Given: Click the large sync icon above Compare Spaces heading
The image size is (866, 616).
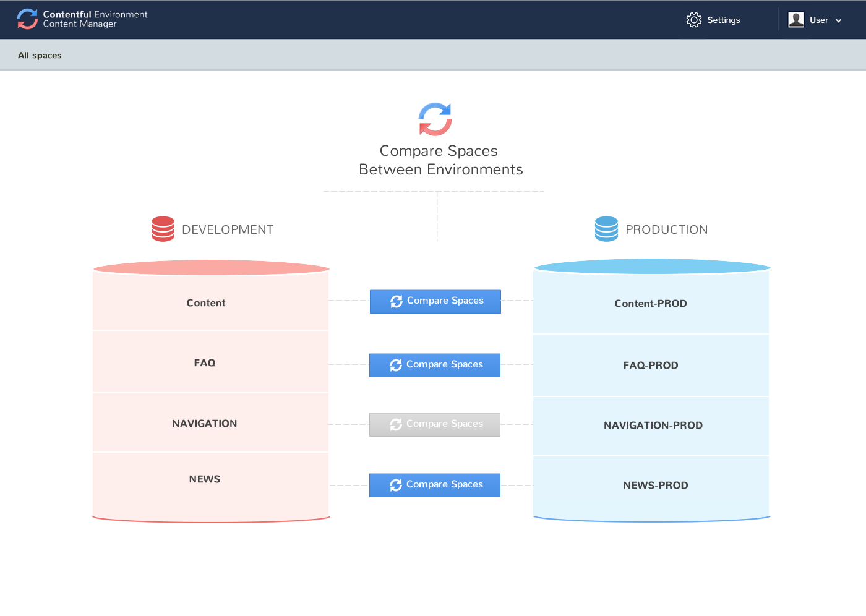Looking at the screenshot, I should pos(435,119).
